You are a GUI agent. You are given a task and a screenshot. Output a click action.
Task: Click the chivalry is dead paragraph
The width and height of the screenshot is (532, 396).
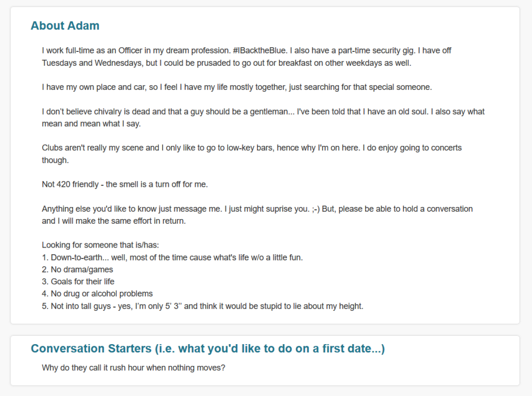263,118
